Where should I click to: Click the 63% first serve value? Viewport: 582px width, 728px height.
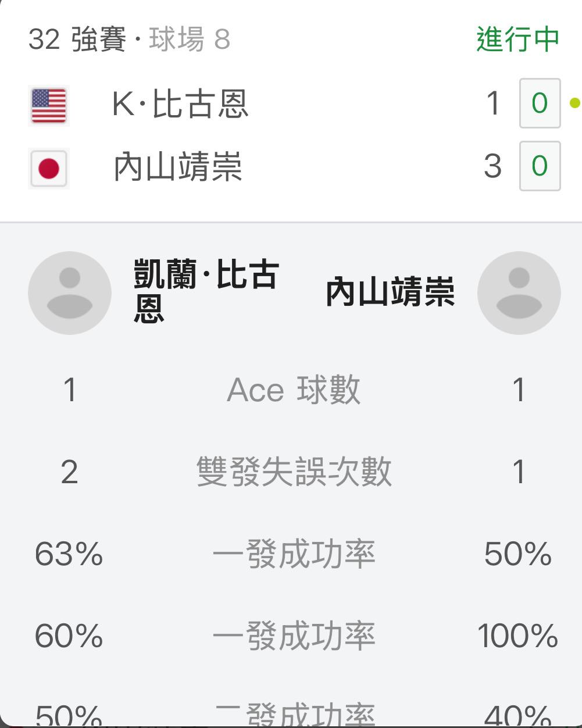point(69,554)
